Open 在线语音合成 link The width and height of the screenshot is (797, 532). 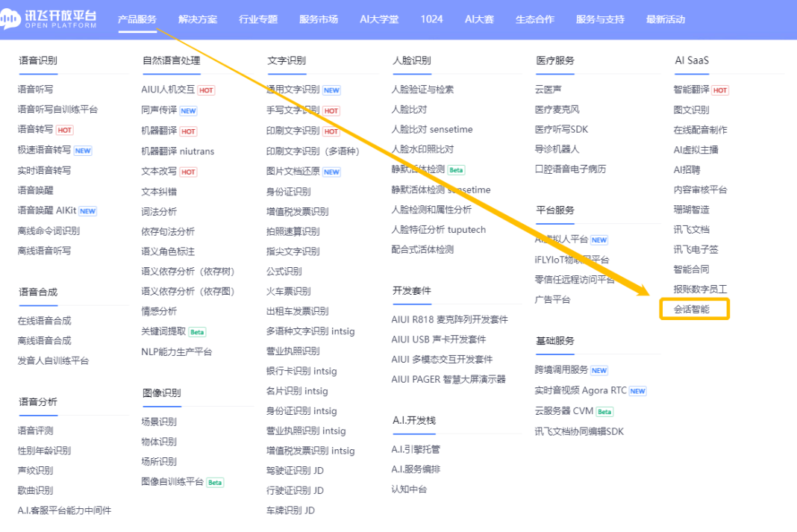coord(45,321)
